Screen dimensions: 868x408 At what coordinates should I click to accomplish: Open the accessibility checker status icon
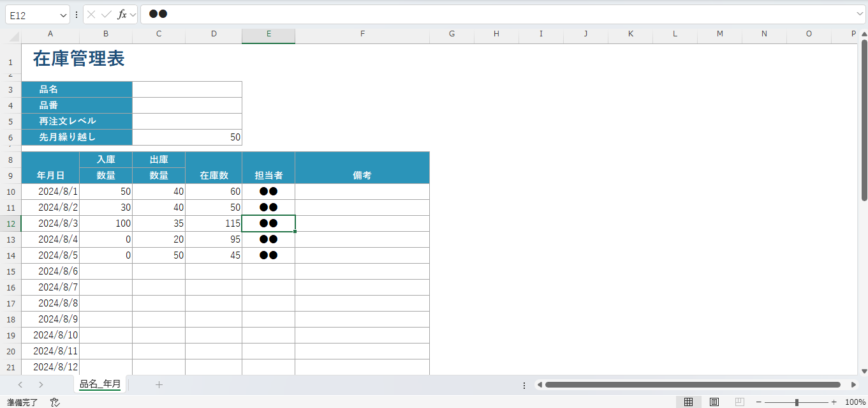coord(55,402)
